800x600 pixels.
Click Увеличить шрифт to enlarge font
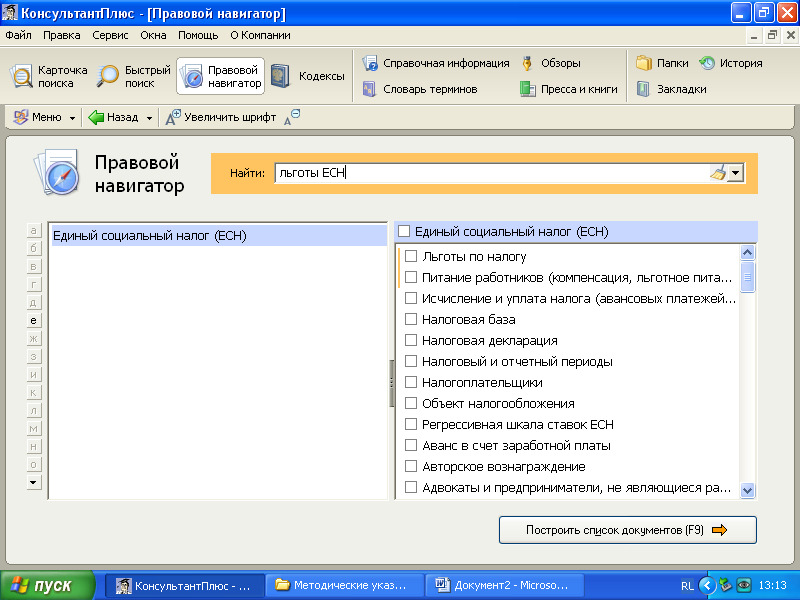(x=220, y=117)
